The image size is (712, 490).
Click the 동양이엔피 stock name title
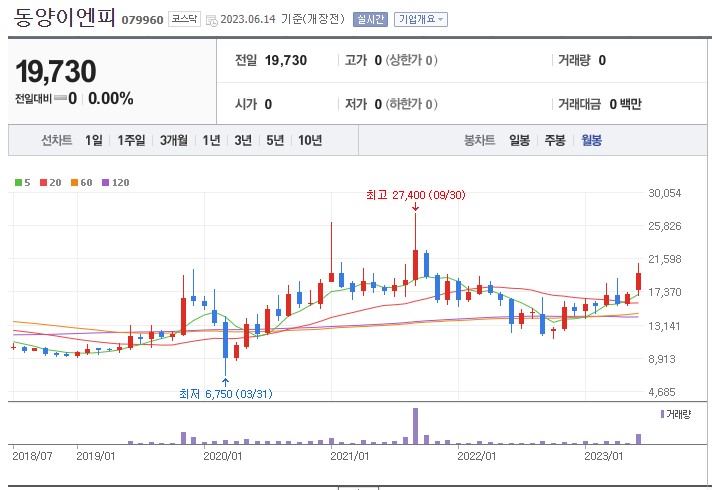(x=64, y=17)
